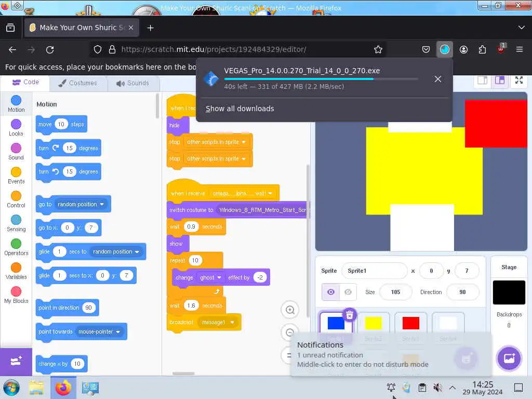532x399 pixels.
Task: Open random position dropdown in glide block
Action: coord(116,252)
